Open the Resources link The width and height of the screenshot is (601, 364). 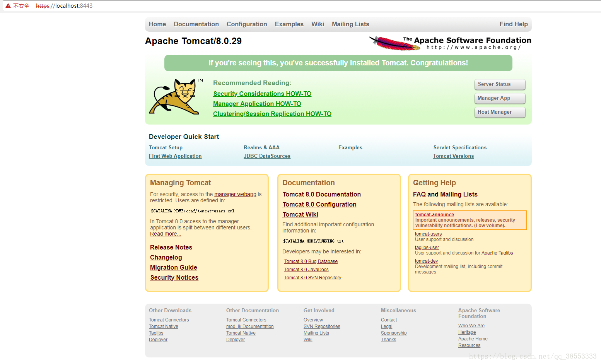point(469,345)
